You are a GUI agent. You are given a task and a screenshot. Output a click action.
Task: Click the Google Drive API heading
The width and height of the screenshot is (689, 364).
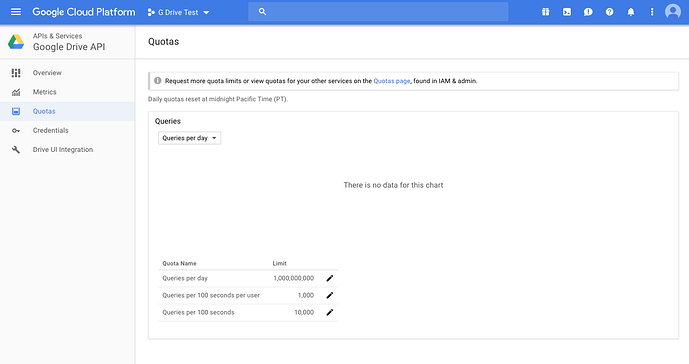[x=69, y=47]
